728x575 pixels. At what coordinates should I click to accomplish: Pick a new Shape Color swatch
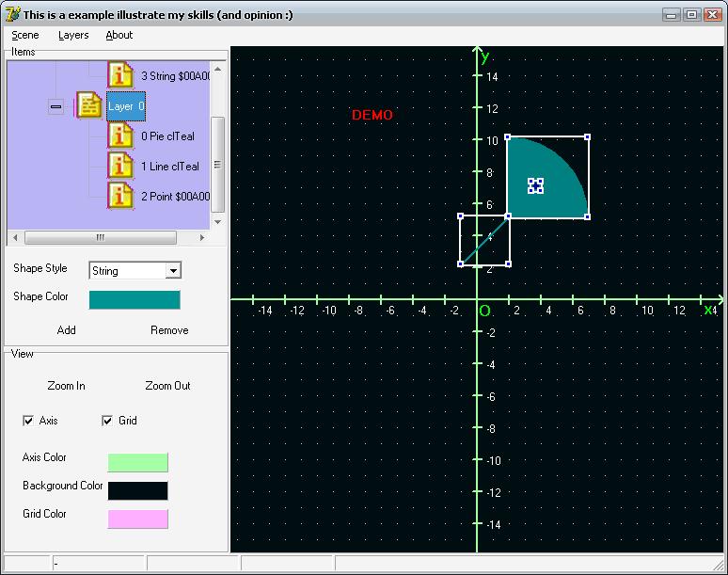pos(135,299)
